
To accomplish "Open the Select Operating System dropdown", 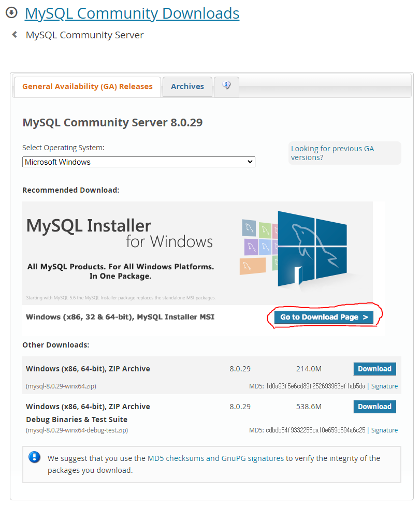I will [x=139, y=162].
